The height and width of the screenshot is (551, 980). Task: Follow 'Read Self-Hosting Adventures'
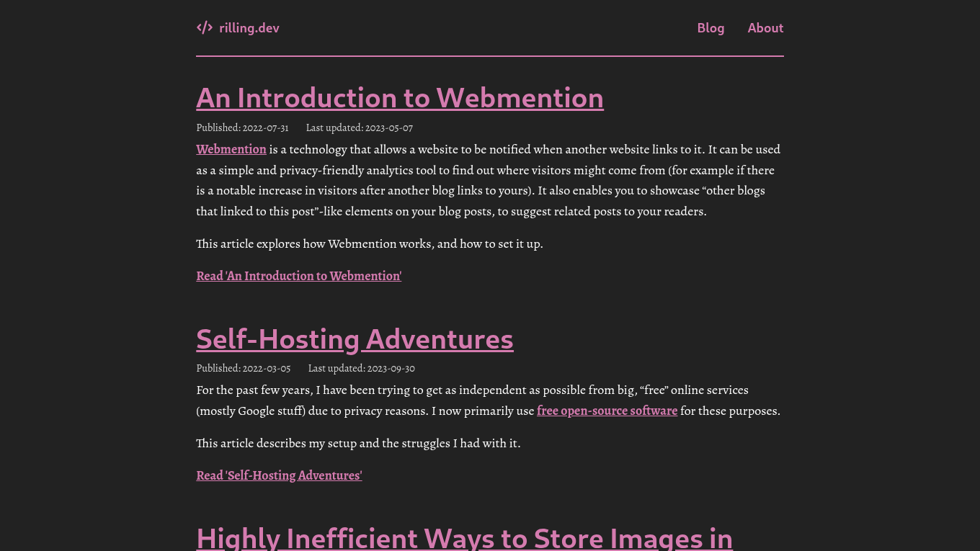coord(279,475)
